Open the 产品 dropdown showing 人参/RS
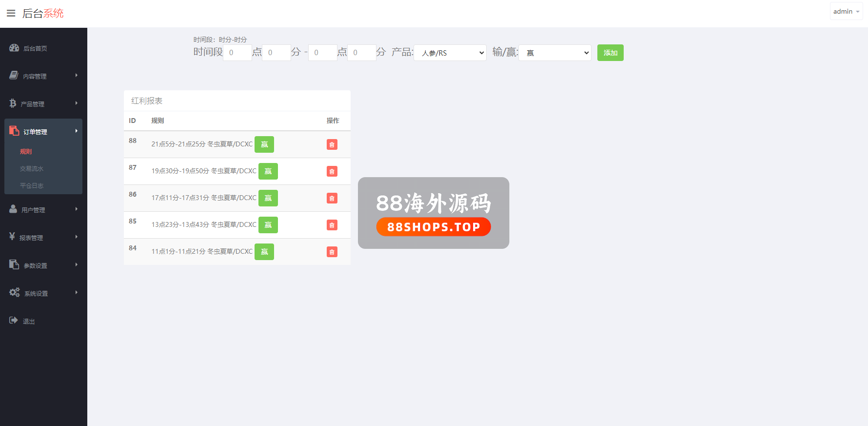 pos(450,53)
